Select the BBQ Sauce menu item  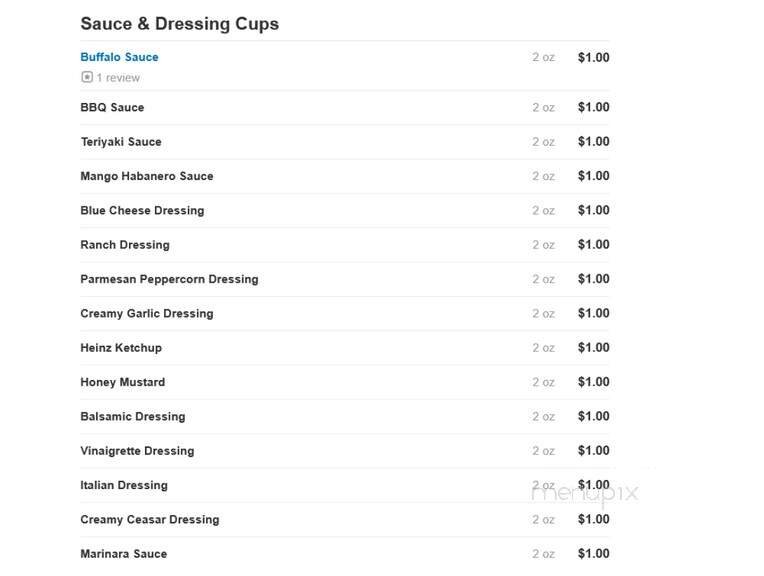tap(112, 107)
